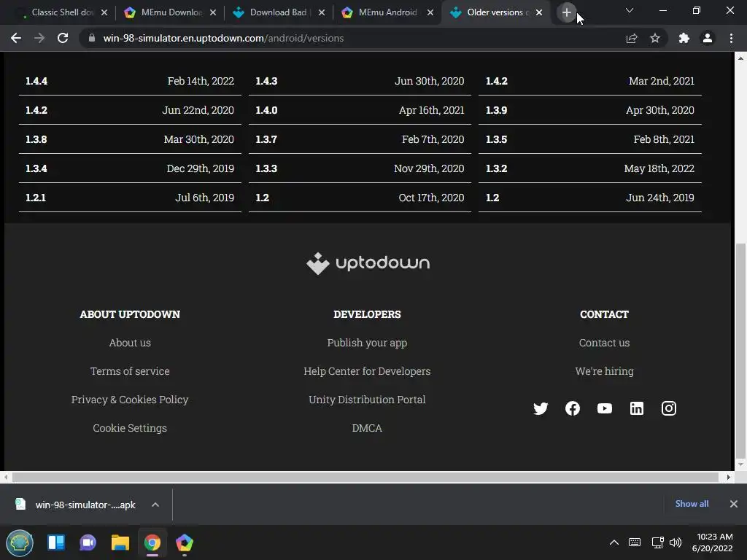747x560 pixels.
Task: Open MEmu app from taskbar
Action: tap(185, 542)
